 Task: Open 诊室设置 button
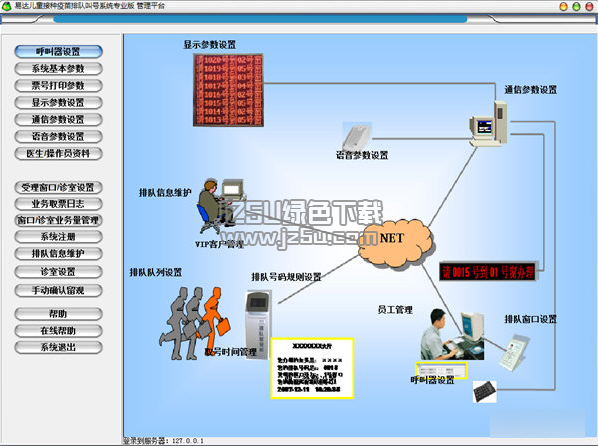tap(58, 272)
